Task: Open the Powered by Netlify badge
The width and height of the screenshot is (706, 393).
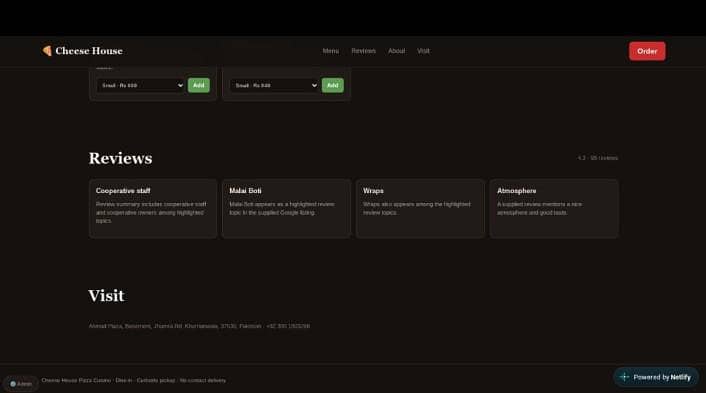Action: 656,377
